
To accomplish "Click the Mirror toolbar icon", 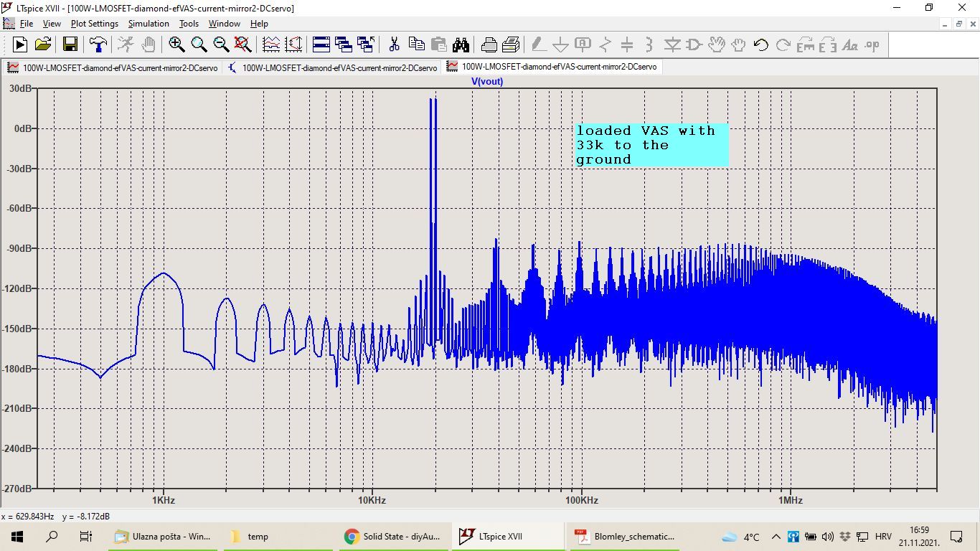I will [827, 44].
